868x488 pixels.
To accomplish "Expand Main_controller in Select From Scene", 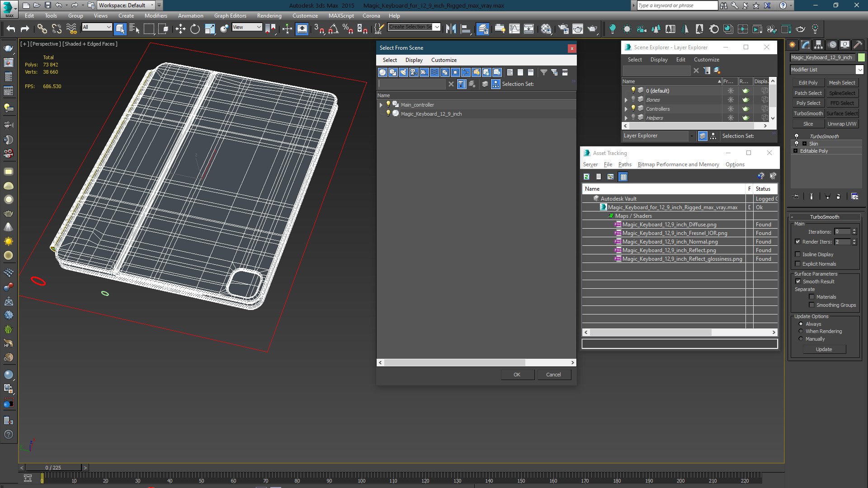I will click(x=381, y=105).
